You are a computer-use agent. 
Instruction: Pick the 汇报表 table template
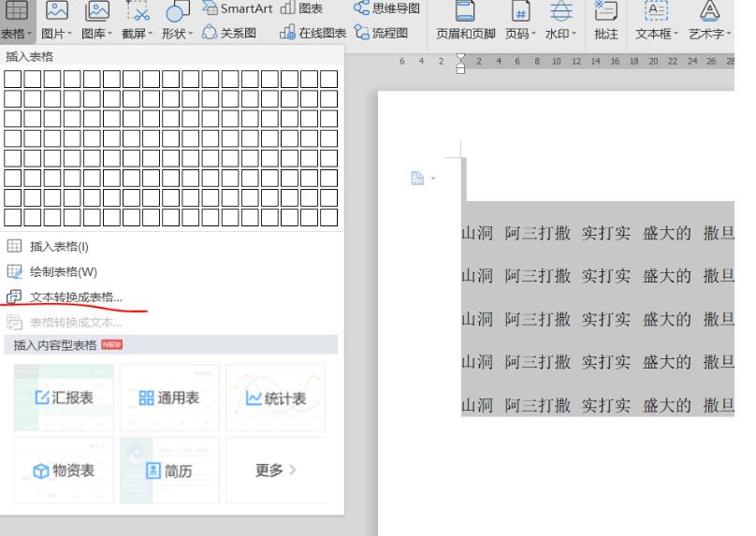tap(65, 398)
